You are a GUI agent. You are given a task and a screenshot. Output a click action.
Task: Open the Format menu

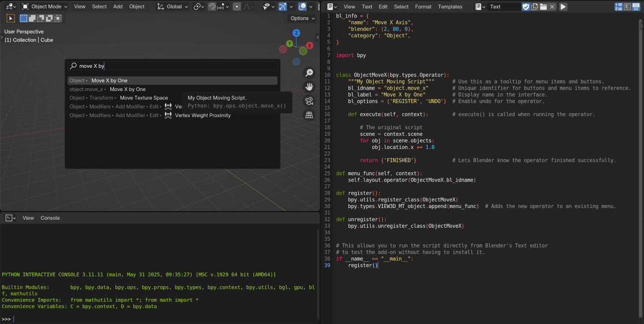(x=423, y=7)
